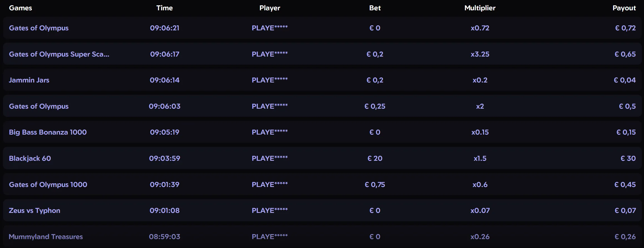Click the x3.25 multiplier value
The image size is (644, 248).
[x=480, y=54]
